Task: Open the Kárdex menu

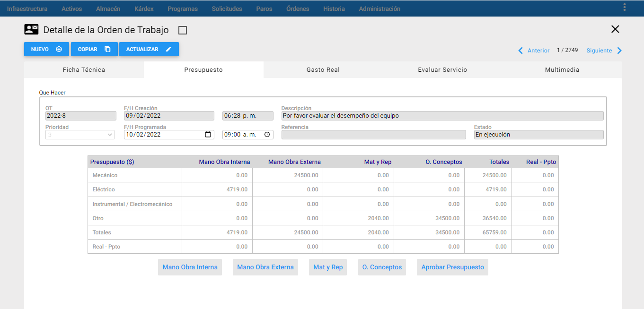Action: coord(144,9)
